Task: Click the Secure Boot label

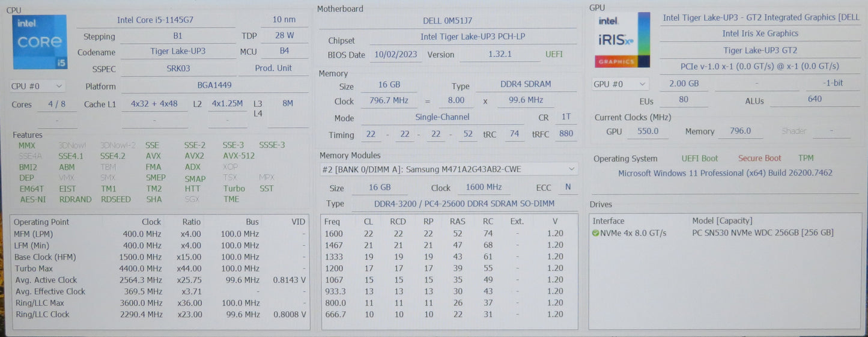Action: [x=759, y=159]
